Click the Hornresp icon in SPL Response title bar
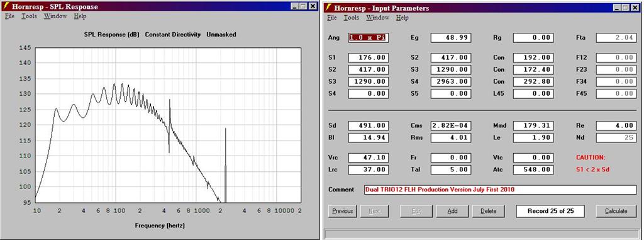 pyautogui.click(x=6, y=6)
